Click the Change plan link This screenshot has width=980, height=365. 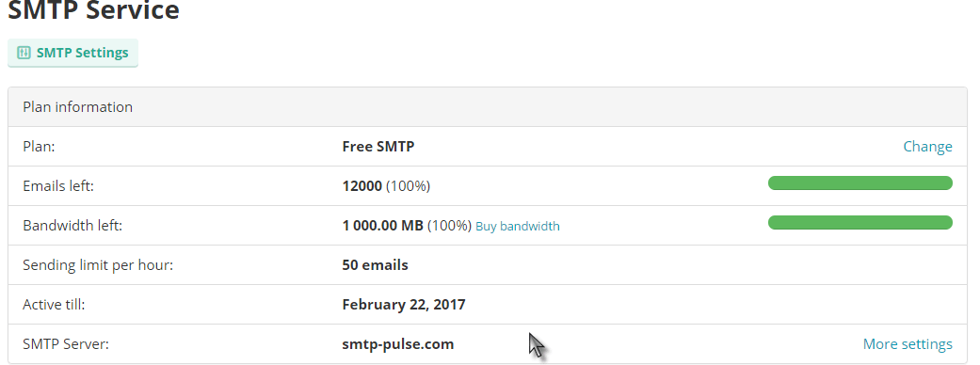point(927,146)
